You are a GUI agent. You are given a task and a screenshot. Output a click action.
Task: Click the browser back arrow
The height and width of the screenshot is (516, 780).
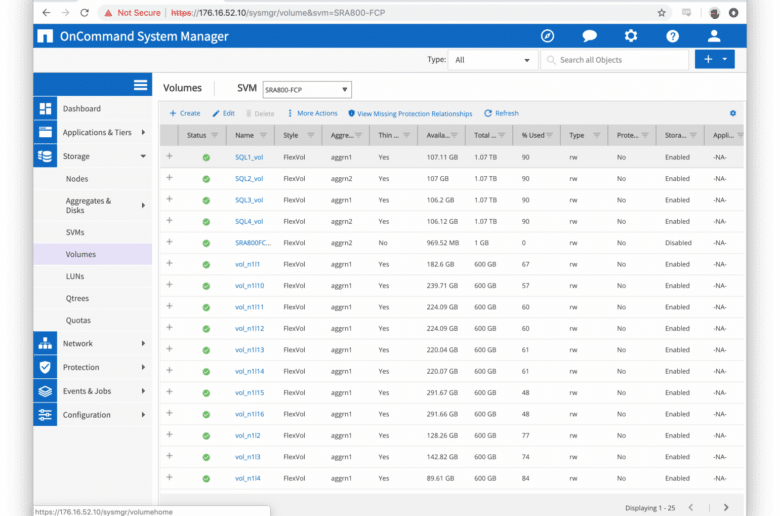46,12
